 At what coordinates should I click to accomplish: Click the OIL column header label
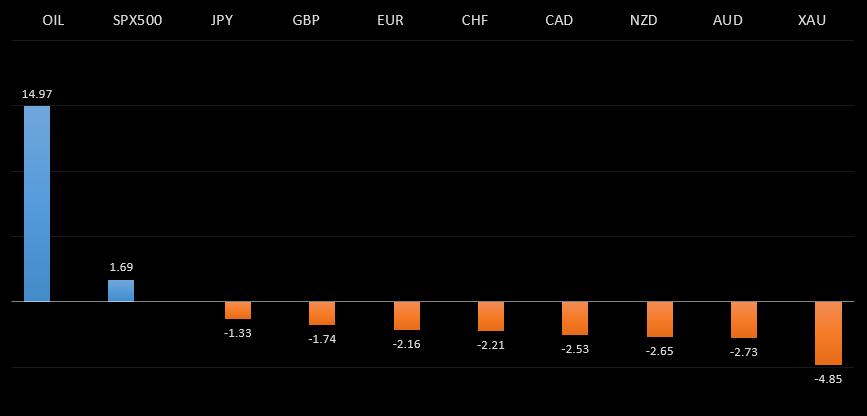53,20
